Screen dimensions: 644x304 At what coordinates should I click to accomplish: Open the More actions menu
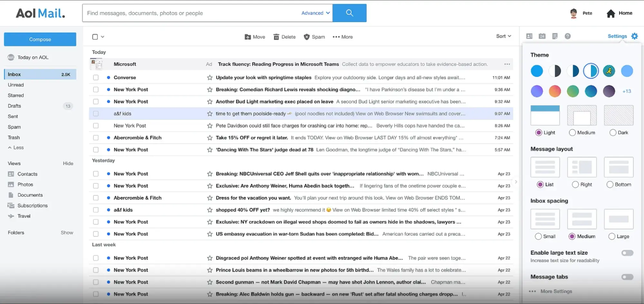coord(342,37)
